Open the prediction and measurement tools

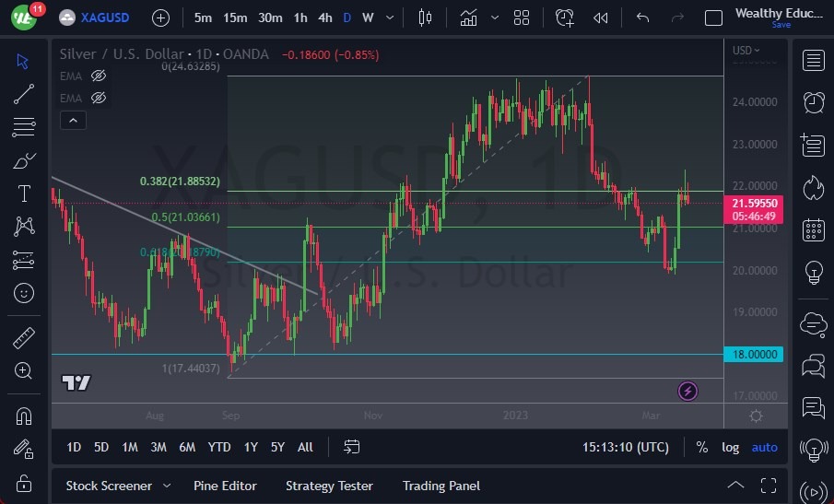point(23,260)
